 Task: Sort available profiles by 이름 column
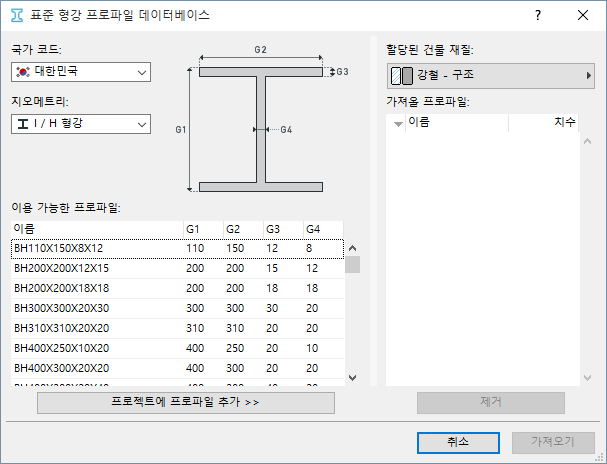97,229
